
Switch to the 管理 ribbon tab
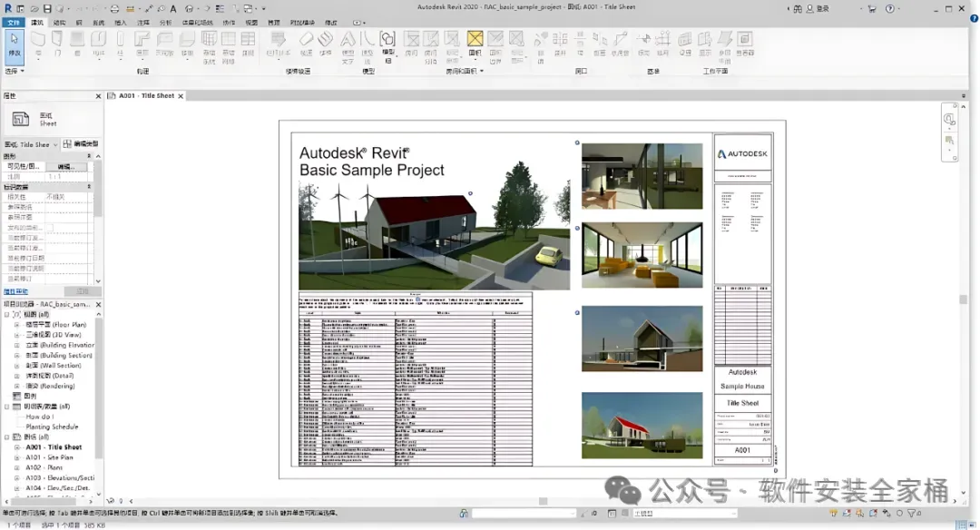274,23
